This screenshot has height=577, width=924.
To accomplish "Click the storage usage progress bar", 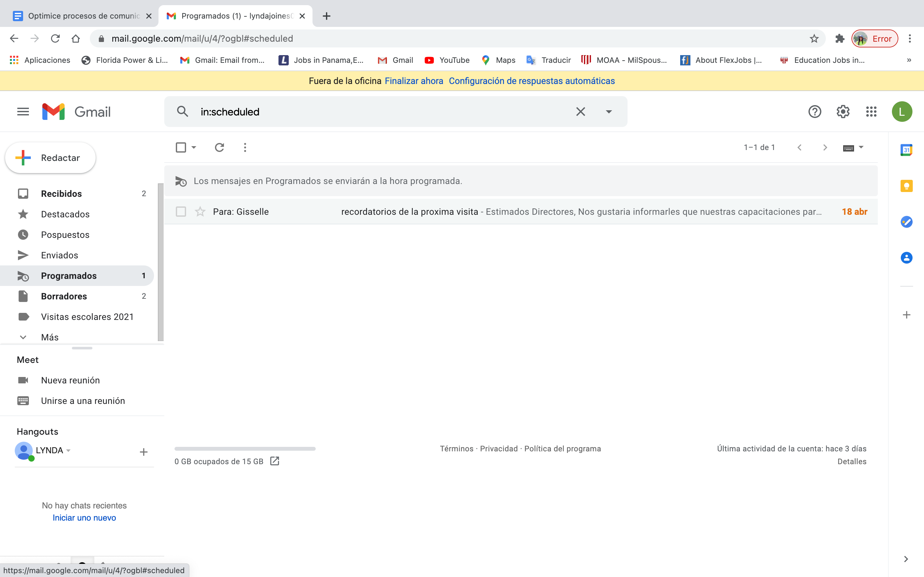I will coord(245,449).
